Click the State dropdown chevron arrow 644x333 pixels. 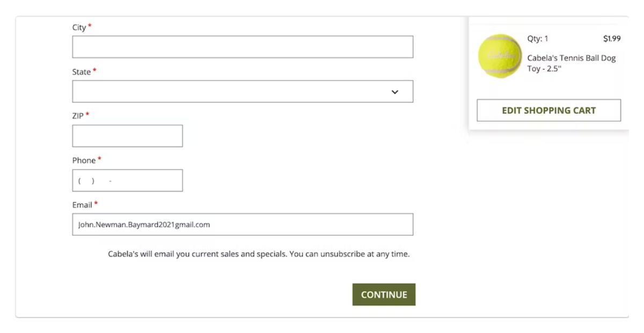(395, 92)
